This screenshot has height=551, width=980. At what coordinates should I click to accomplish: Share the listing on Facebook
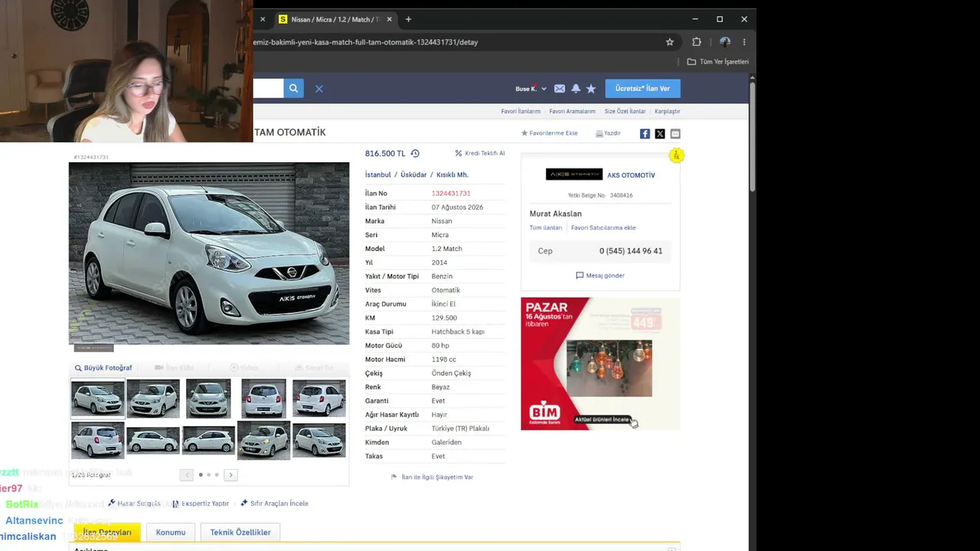tap(645, 134)
